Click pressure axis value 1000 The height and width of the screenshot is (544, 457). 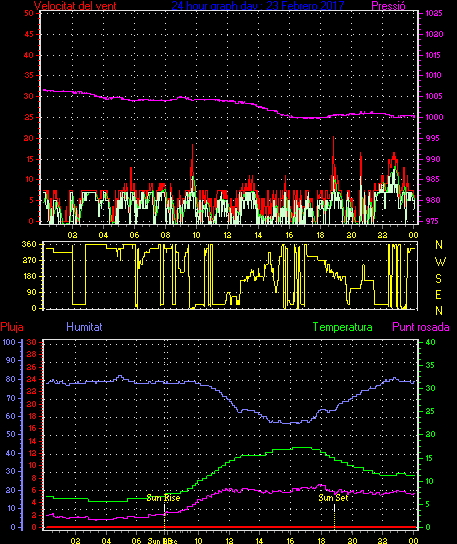(x=434, y=117)
